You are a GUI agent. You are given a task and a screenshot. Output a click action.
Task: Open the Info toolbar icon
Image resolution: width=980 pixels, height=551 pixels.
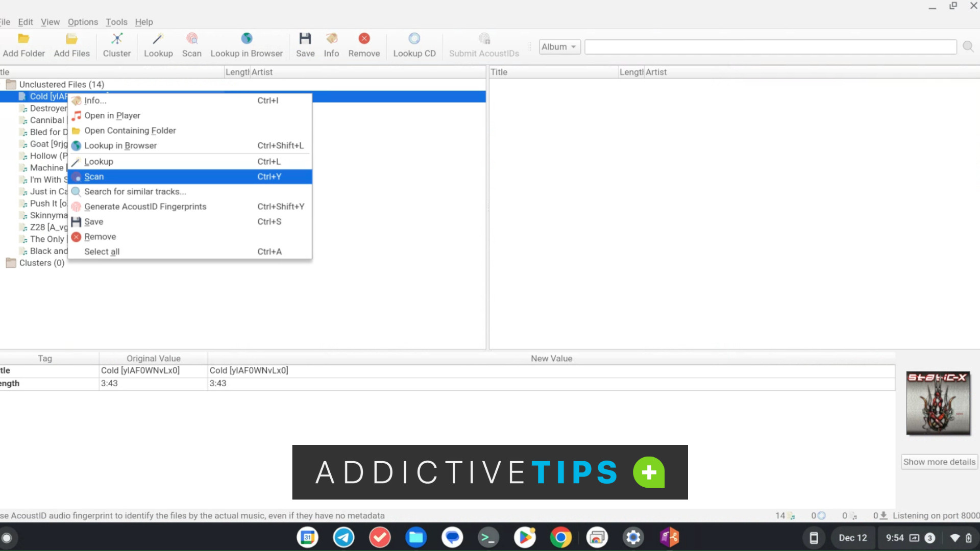point(331,45)
